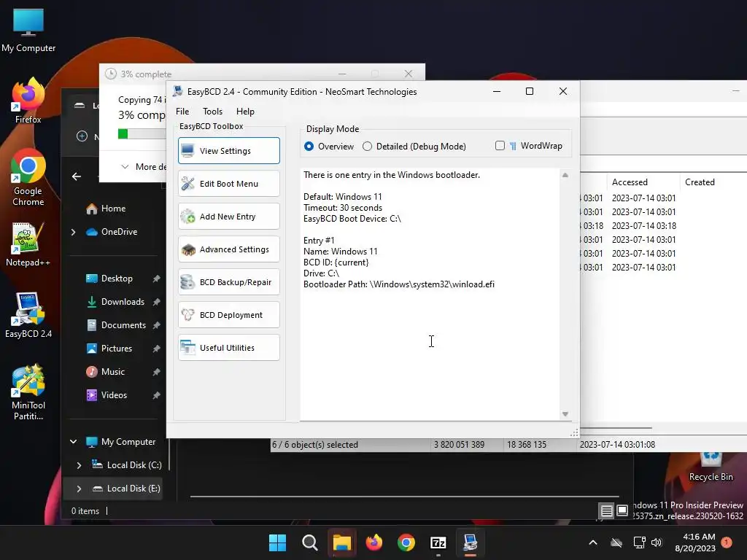Screen dimensions: 747x560
Task: Open Add New Entry section
Action: click(228, 216)
